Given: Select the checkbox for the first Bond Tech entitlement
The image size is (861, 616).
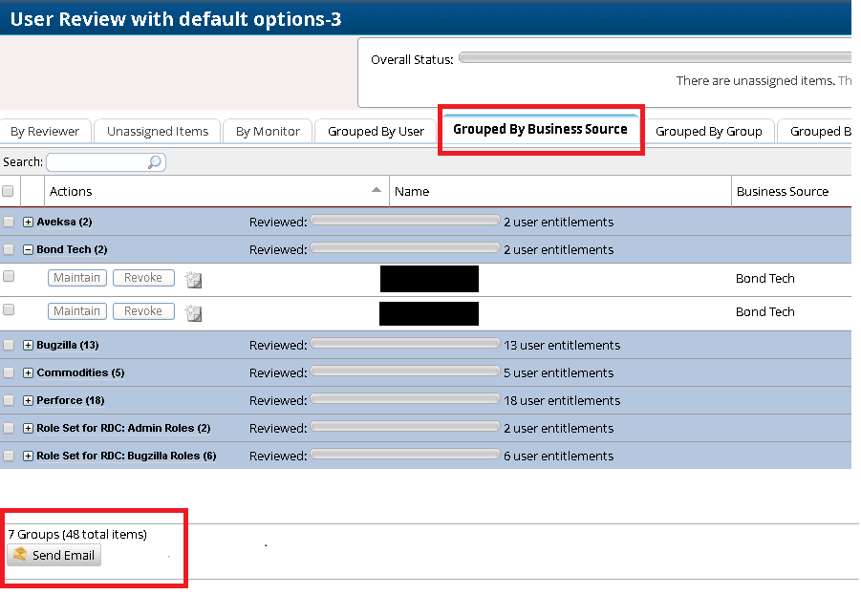Looking at the screenshot, I should pyautogui.click(x=9, y=277).
